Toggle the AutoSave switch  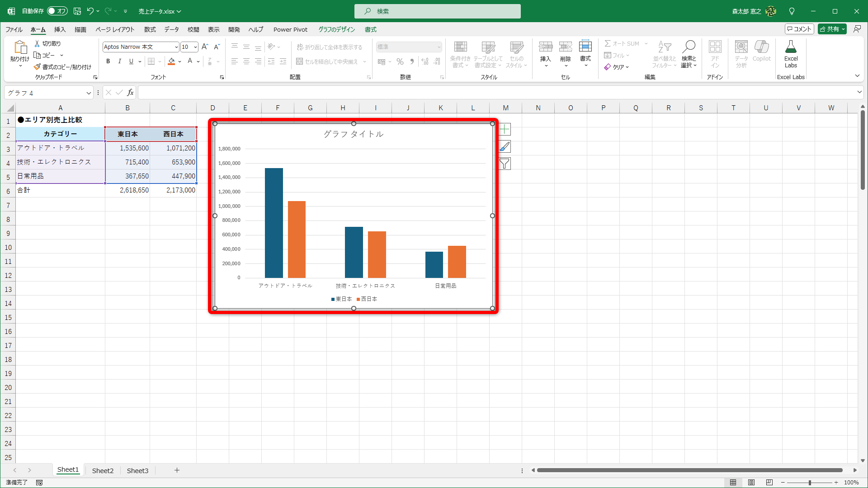click(x=57, y=11)
